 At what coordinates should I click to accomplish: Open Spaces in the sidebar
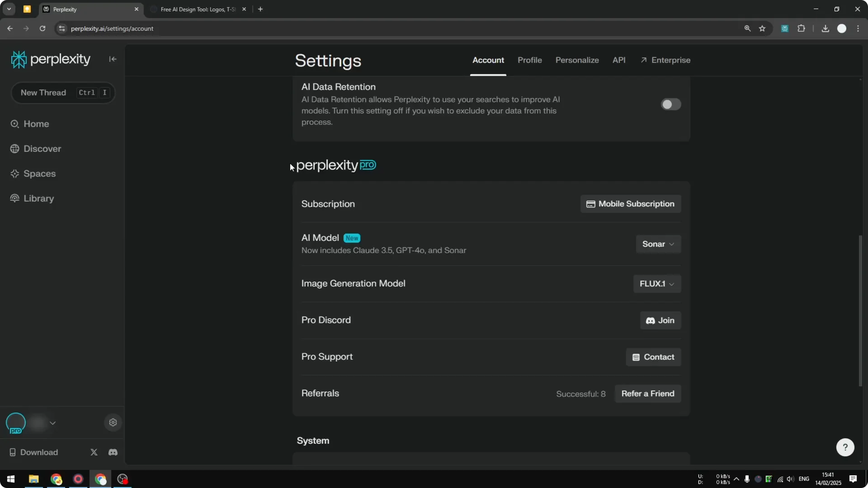(x=39, y=174)
